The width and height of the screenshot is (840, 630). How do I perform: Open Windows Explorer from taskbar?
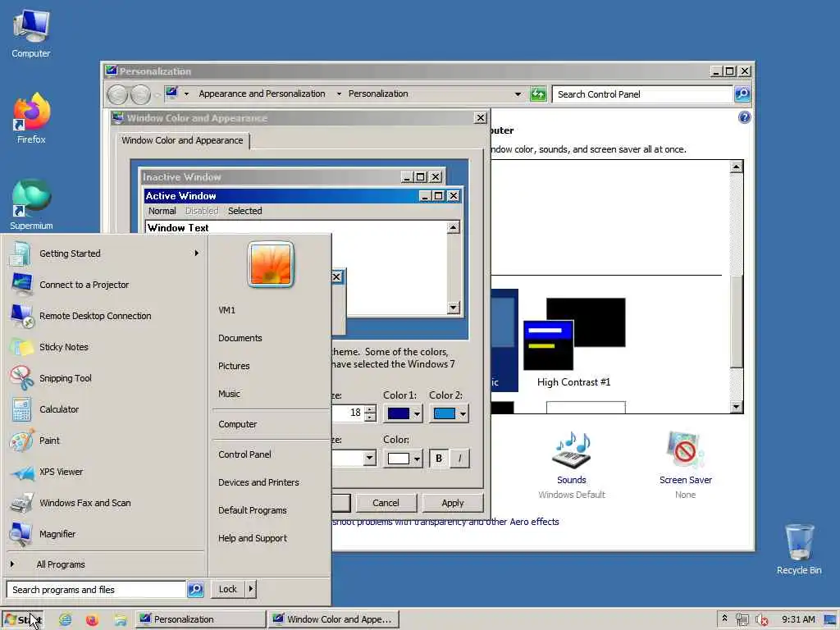120,619
